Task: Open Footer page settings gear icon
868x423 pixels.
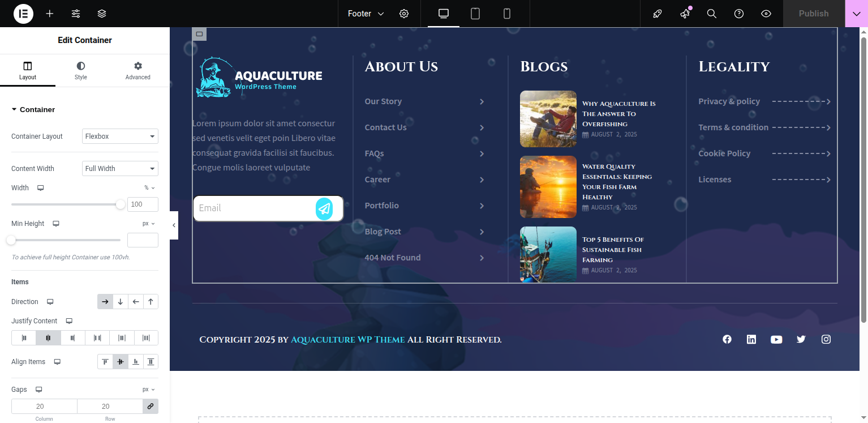Action: [x=404, y=14]
